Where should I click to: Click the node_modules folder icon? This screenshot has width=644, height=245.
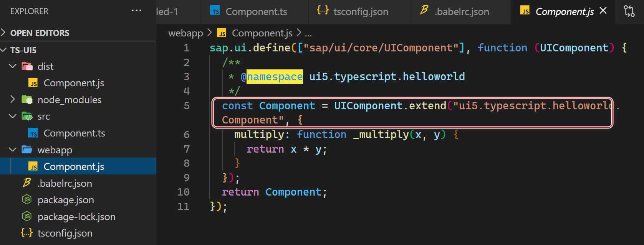[27, 100]
